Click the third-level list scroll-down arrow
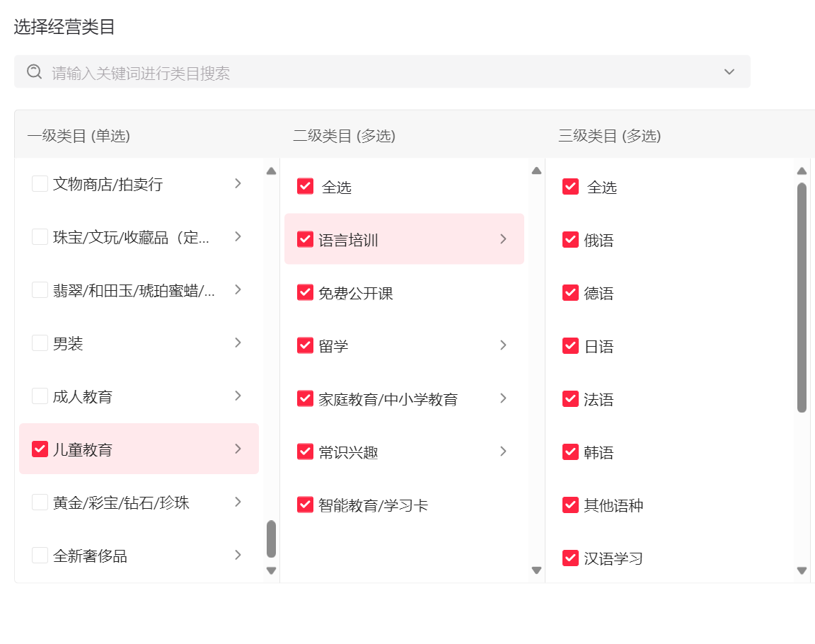Screen dimensions: 815x644 tap(802, 570)
